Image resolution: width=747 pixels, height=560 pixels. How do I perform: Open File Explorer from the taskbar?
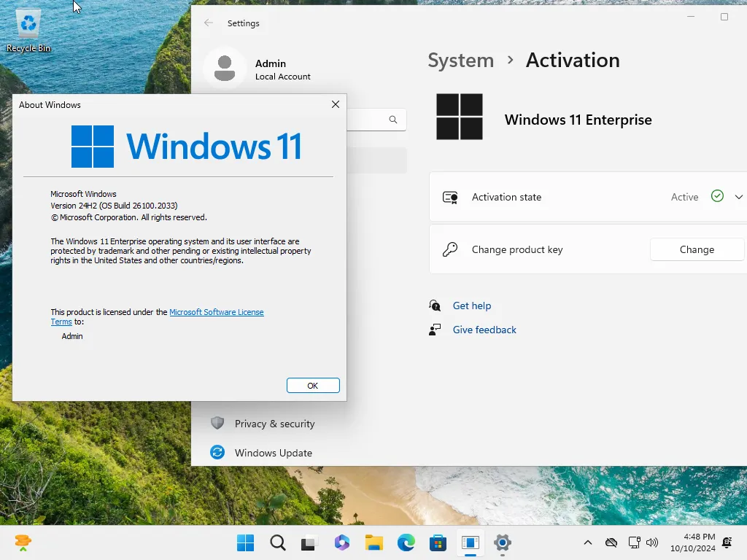[x=374, y=542]
